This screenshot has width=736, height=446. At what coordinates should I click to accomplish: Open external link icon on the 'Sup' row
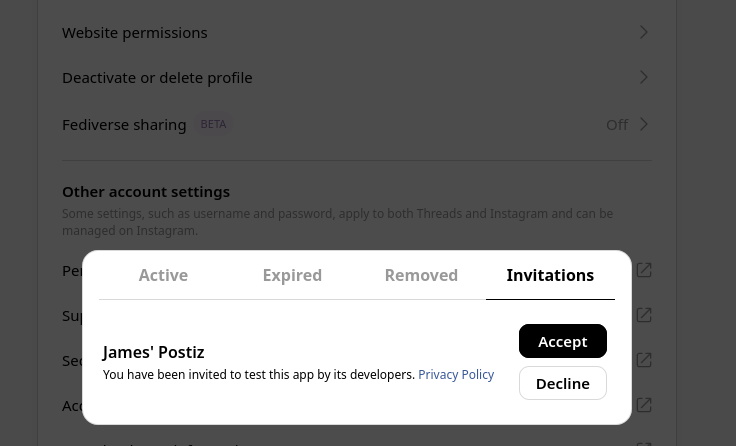click(644, 315)
